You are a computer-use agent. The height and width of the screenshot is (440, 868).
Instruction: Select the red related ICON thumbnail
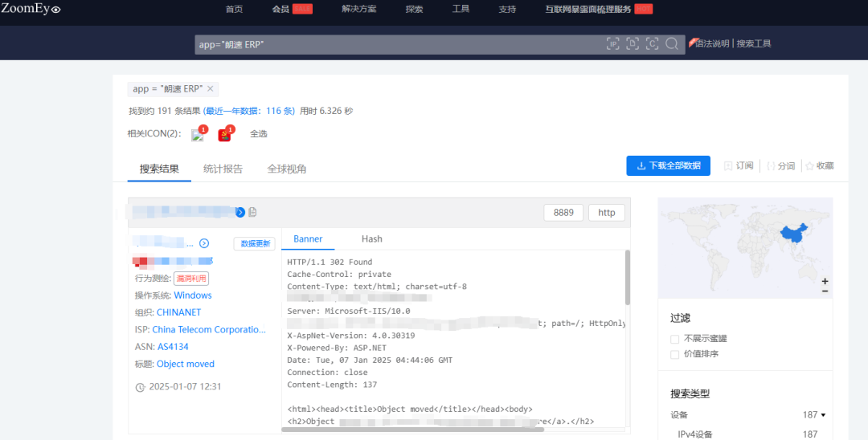click(x=224, y=136)
